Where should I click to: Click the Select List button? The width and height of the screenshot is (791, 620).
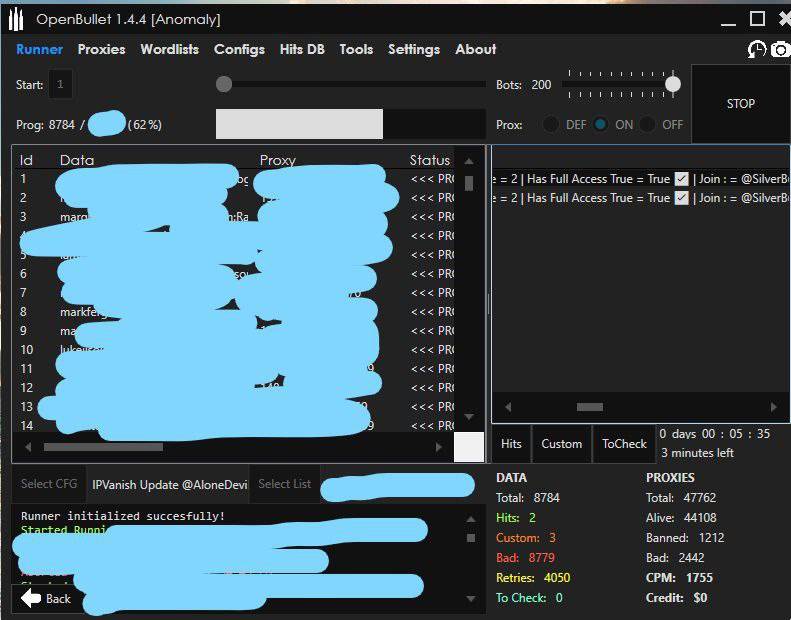click(285, 484)
